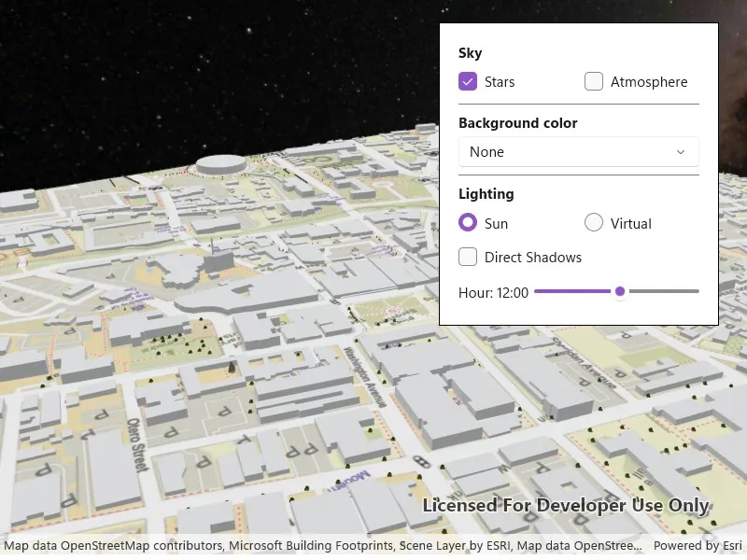747x560 pixels.
Task: Click the Sheridan Avenue street label
Action: [583, 362]
